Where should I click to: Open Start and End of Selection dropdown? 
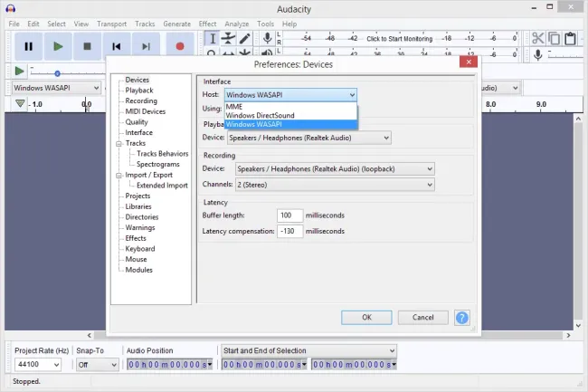coord(308,350)
